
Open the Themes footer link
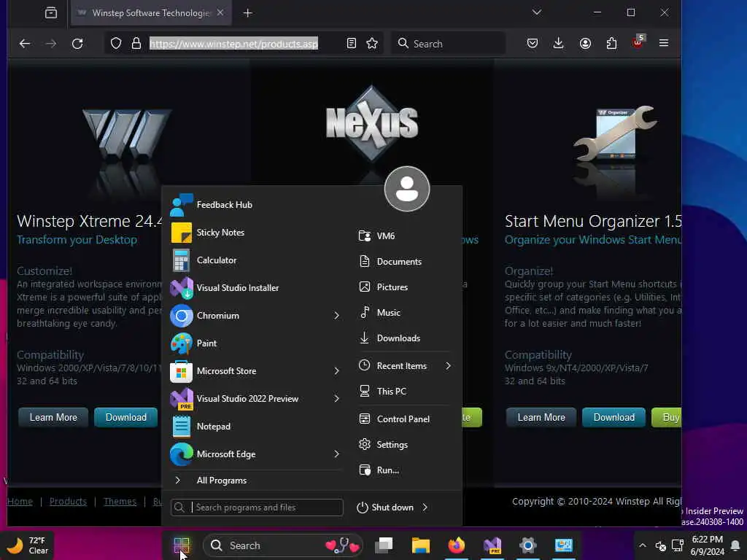pyautogui.click(x=120, y=502)
